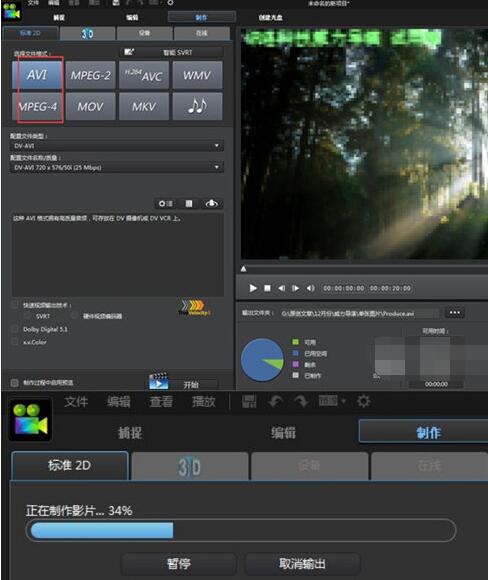
Task: Browse output folder with the ellipsis button
Action: point(455,313)
